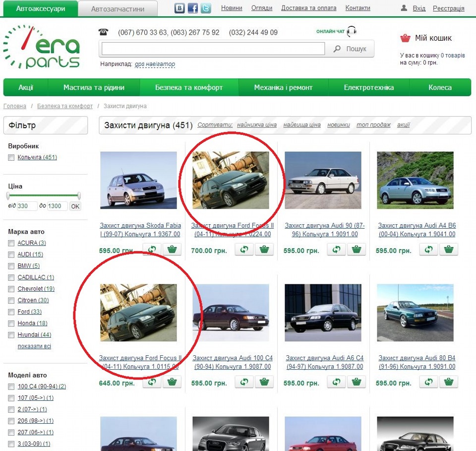Screen dimensions: 476x451
Task: Click the minimum price field showing 330
Action: (27, 206)
